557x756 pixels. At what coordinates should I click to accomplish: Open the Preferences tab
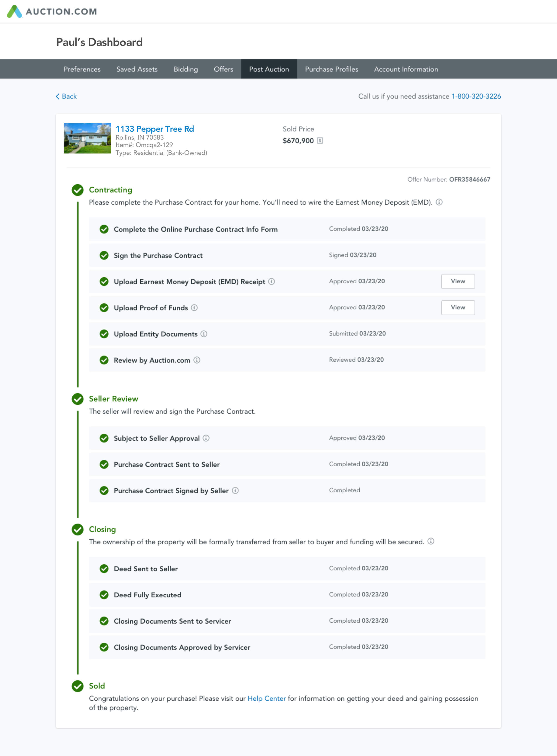pos(82,69)
